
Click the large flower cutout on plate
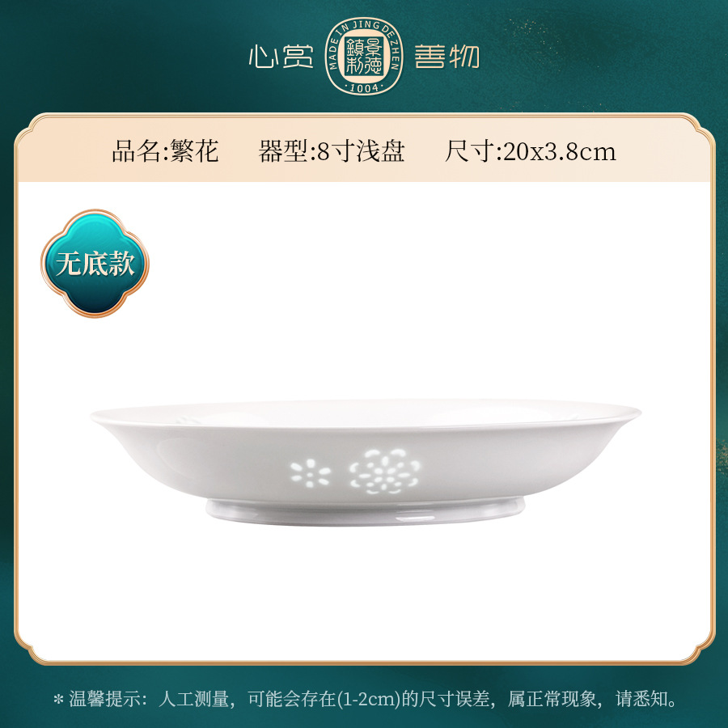[385, 472]
